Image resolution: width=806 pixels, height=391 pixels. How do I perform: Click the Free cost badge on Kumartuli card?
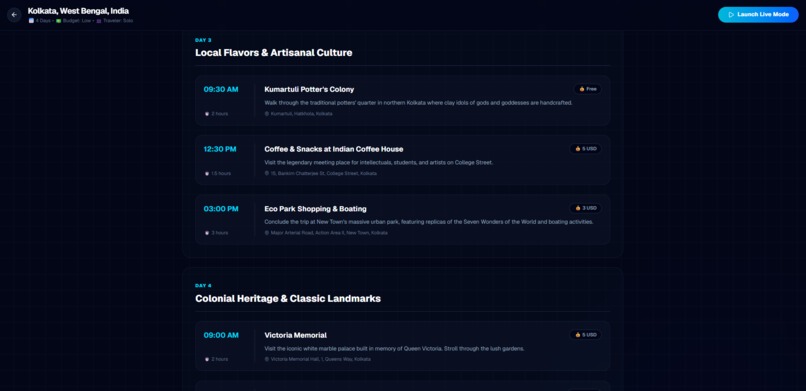588,89
